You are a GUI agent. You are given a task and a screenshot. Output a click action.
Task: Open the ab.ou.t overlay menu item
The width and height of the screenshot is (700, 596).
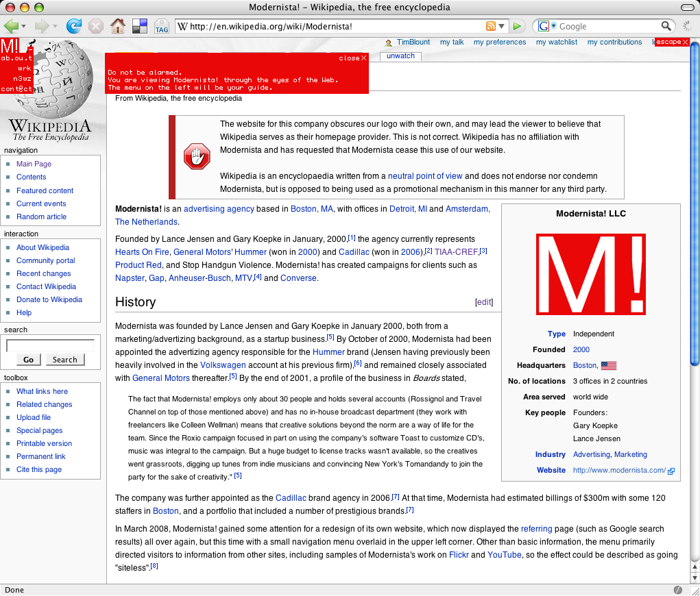(16, 58)
